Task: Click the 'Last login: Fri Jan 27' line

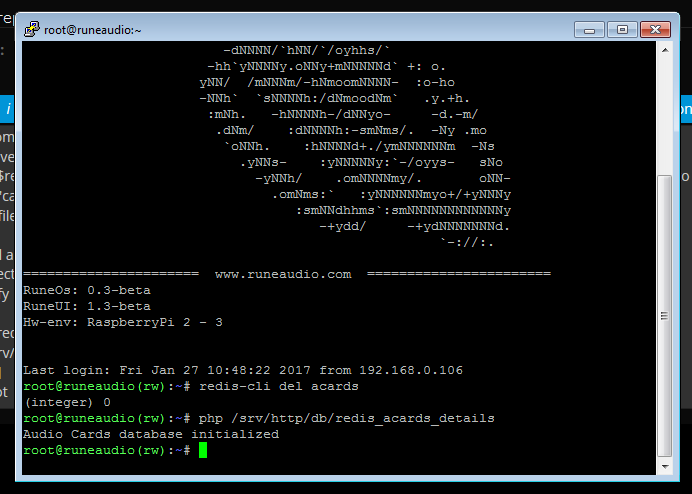Action: 243,370
